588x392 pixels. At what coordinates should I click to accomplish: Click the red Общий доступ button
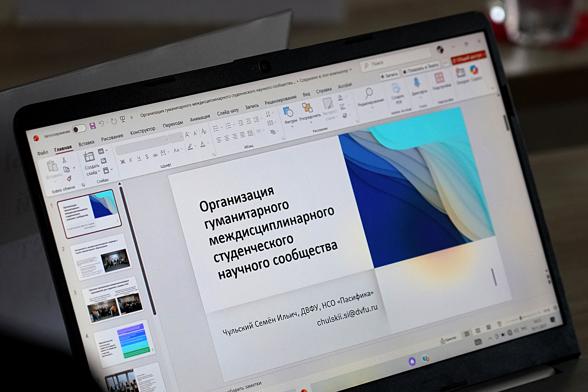click(468, 57)
